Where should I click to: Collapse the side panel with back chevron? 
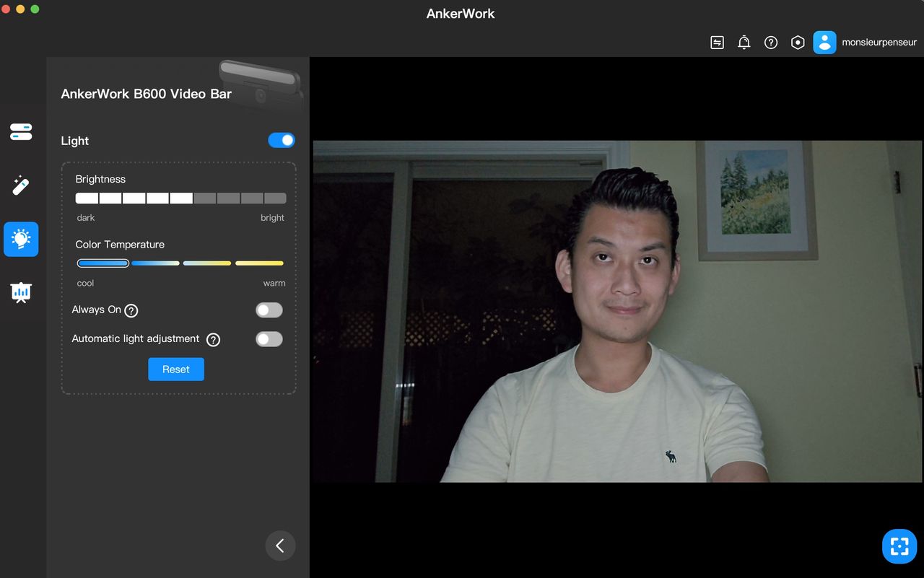(x=280, y=546)
